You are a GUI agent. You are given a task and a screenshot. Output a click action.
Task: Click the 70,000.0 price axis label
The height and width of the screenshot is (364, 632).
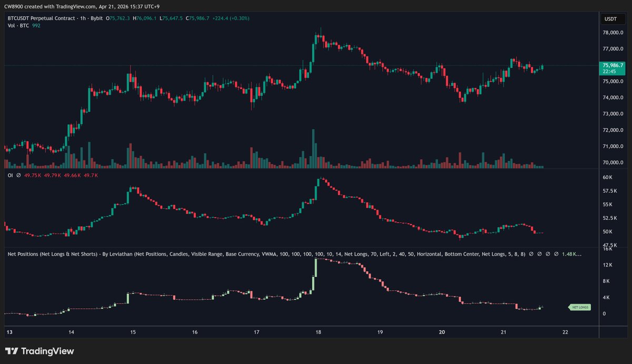point(612,163)
